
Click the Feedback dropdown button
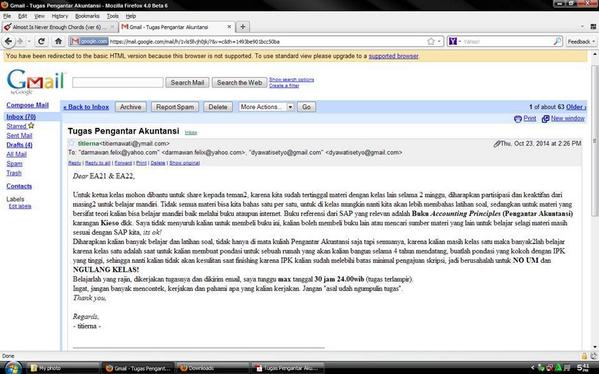tap(581, 41)
